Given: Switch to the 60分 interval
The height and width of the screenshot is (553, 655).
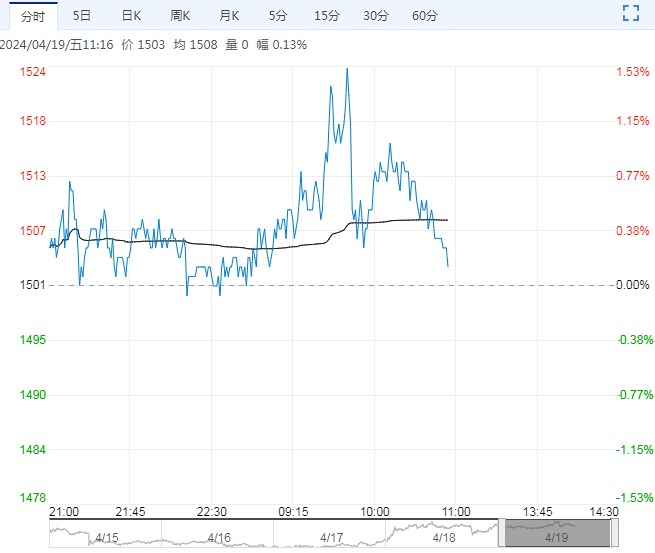Looking at the screenshot, I should 425,15.
